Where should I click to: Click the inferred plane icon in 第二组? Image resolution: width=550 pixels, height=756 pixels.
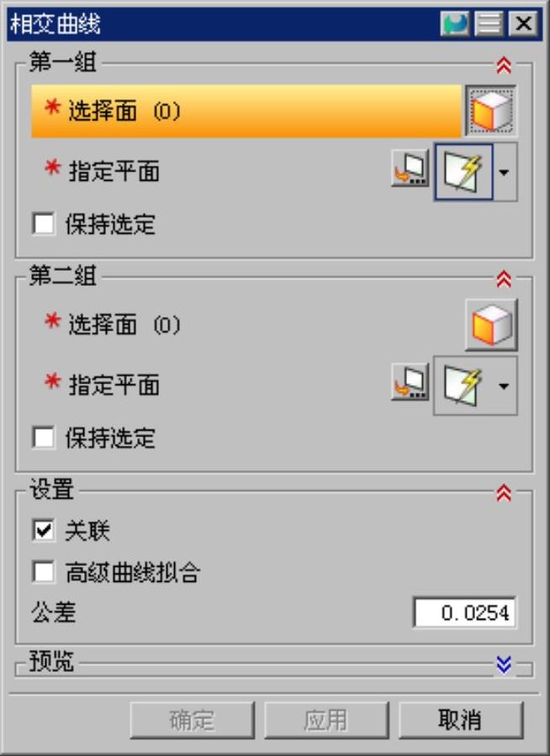coord(463,386)
